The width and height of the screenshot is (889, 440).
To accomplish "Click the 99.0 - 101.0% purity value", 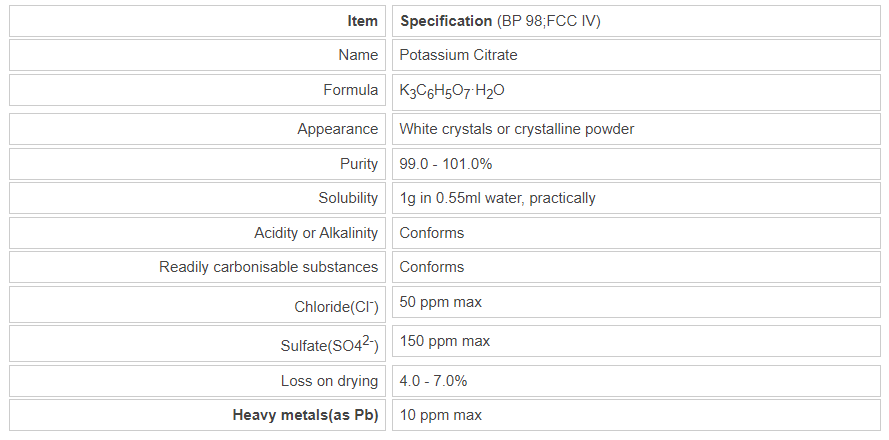I will (x=445, y=164).
